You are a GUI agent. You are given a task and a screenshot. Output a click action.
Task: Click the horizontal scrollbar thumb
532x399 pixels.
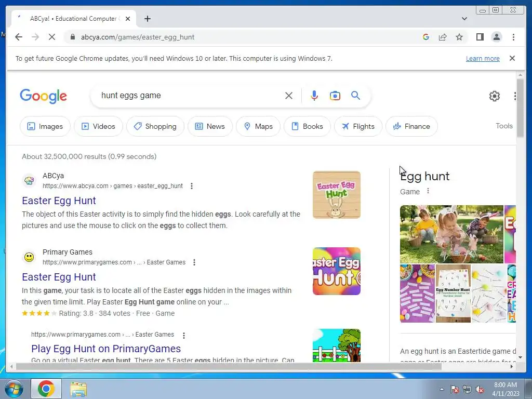[x=229, y=366]
